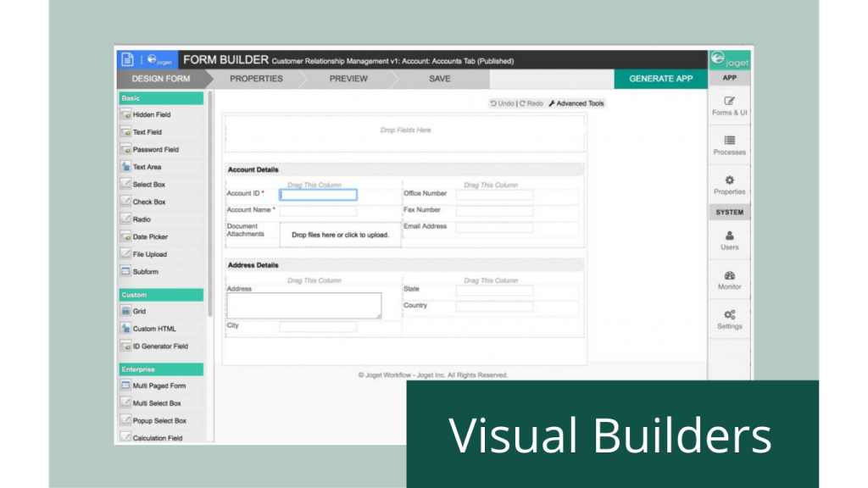Click the Account Name input field

tap(318, 211)
